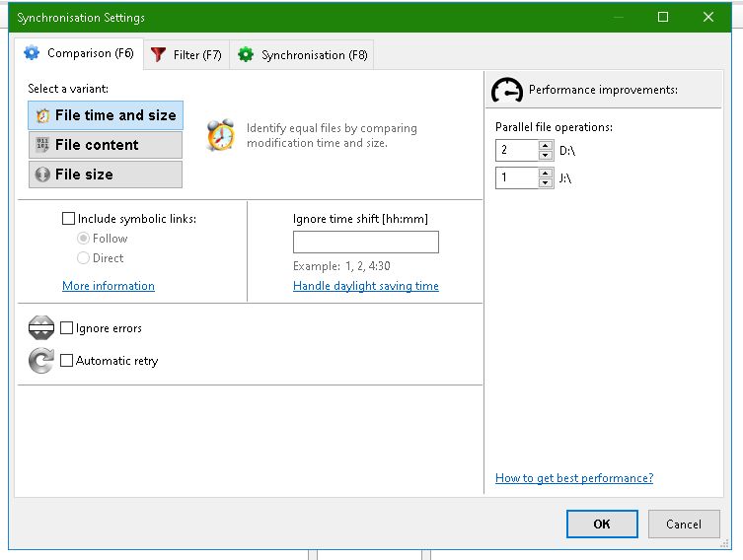Select the File size variant
The width and height of the screenshot is (743, 560).
click(x=106, y=175)
